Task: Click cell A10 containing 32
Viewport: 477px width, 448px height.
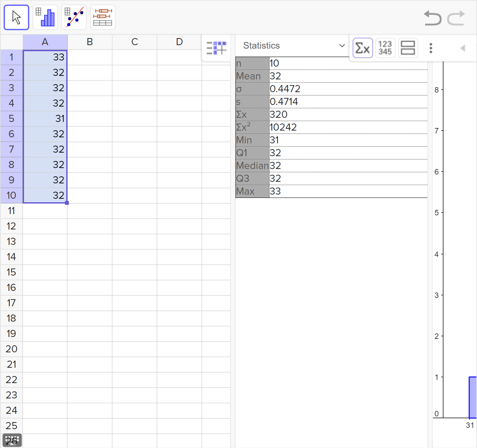Action: [45, 196]
